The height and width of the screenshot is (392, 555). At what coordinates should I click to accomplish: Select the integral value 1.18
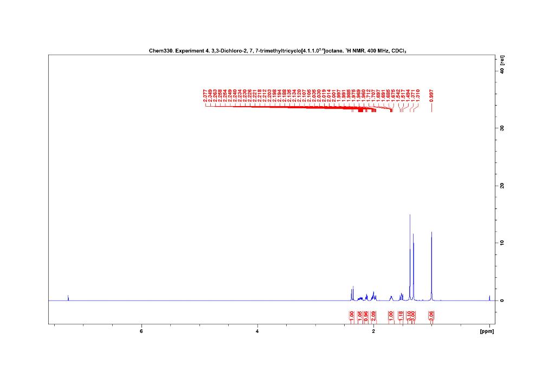tap(401, 315)
